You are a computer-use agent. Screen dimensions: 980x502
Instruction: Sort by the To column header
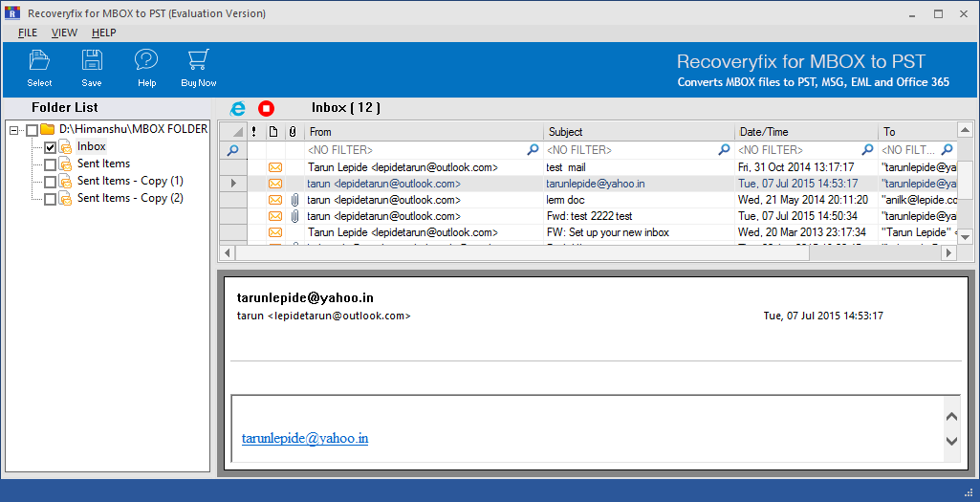(x=918, y=132)
